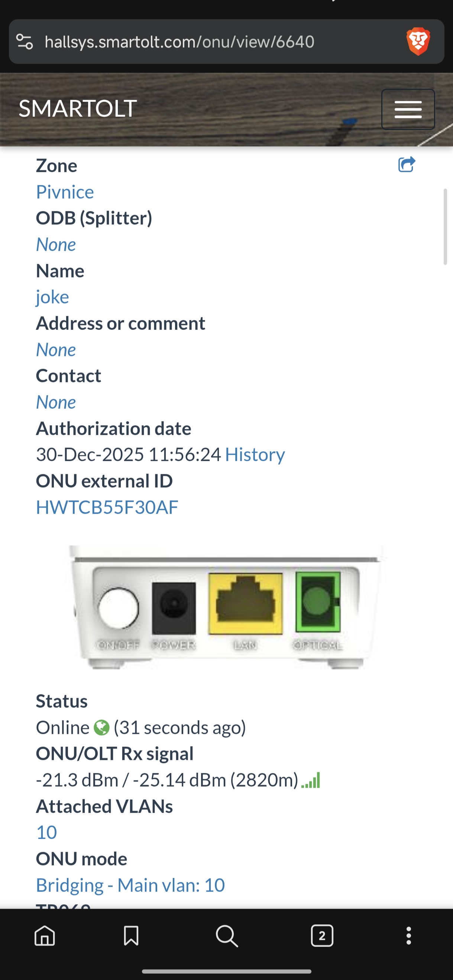Open the bookmarks icon in bottom bar
This screenshot has height=980, width=453.
pyautogui.click(x=131, y=935)
